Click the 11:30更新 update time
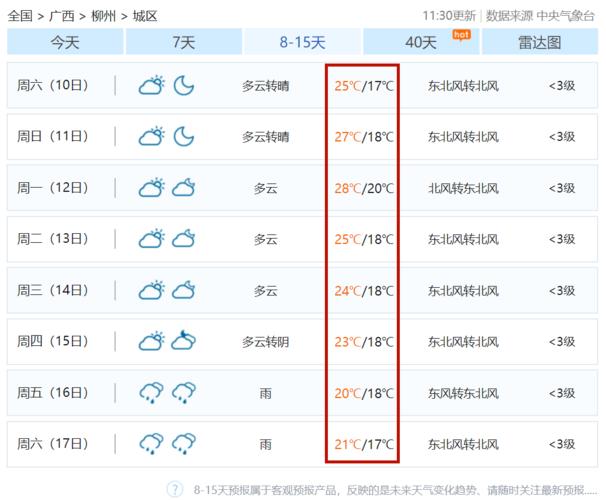Image resolution: width=606 pixels, height=500 pixels. 449,16
